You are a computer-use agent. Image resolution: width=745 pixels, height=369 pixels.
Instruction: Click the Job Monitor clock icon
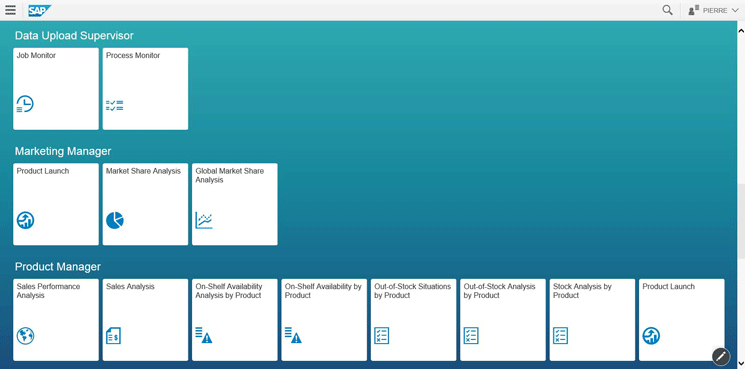(25, 104)
